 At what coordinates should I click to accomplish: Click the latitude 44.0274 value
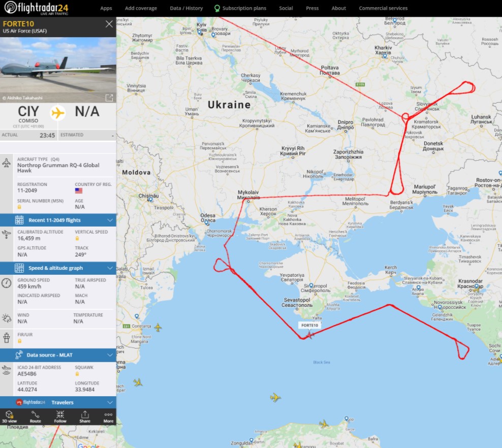point(27,390)
